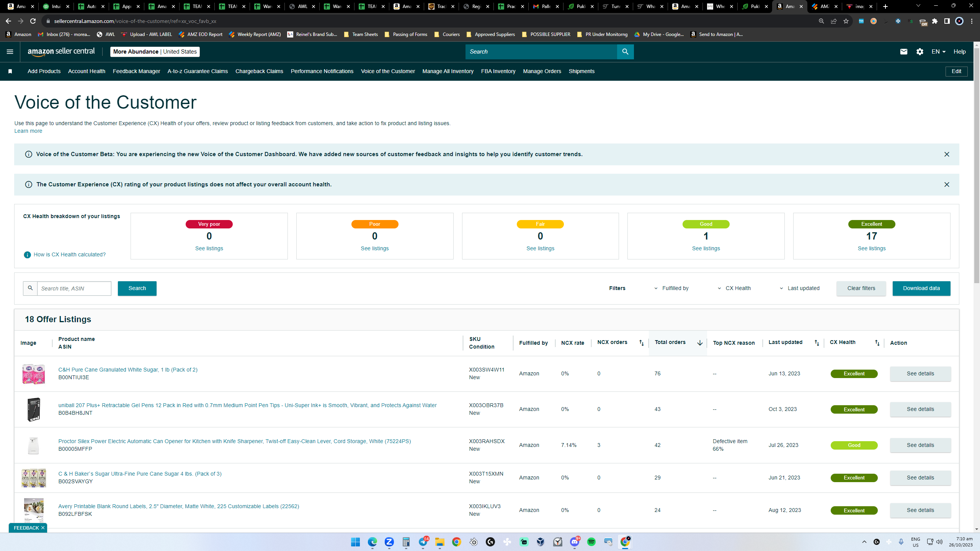
Task: Open the settings gear icon
Action: tap(920, 52)
